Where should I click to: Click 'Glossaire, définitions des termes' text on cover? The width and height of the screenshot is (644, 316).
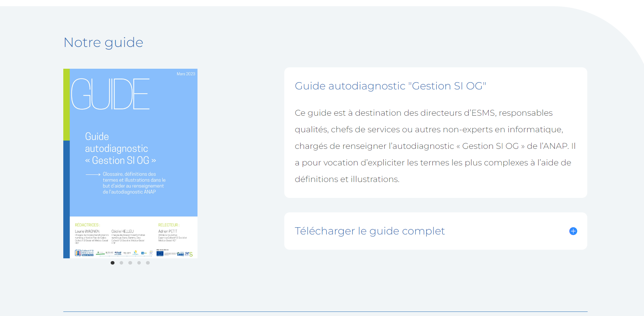click(134, 183)
